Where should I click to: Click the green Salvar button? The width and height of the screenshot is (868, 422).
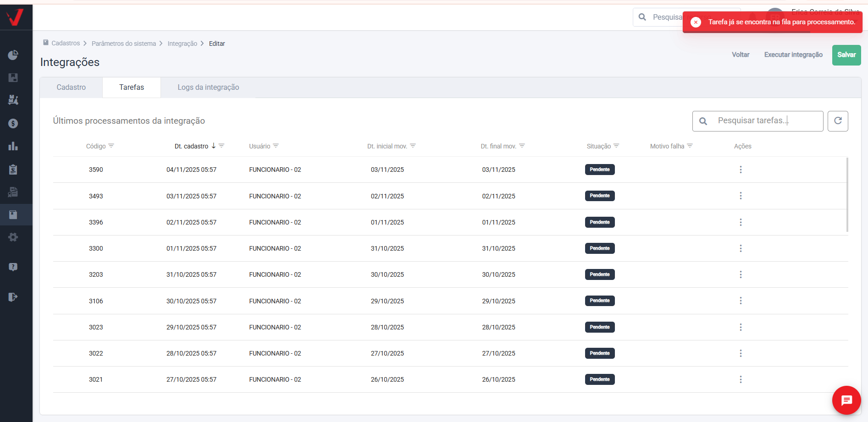point(846,55)
